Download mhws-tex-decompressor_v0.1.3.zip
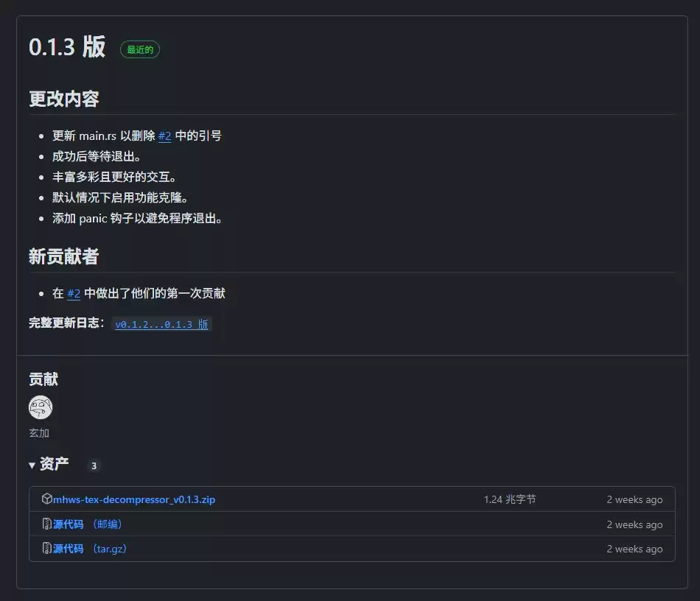Screen dimensions: 700x601 tap(135, 499)
